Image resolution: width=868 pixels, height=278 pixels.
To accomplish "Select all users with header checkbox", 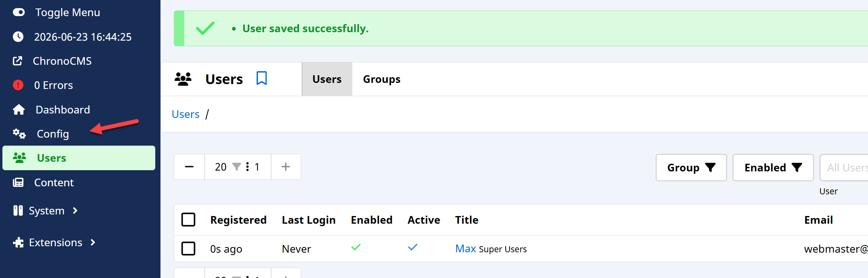I will pyautogui.click(x=188, y=220).
